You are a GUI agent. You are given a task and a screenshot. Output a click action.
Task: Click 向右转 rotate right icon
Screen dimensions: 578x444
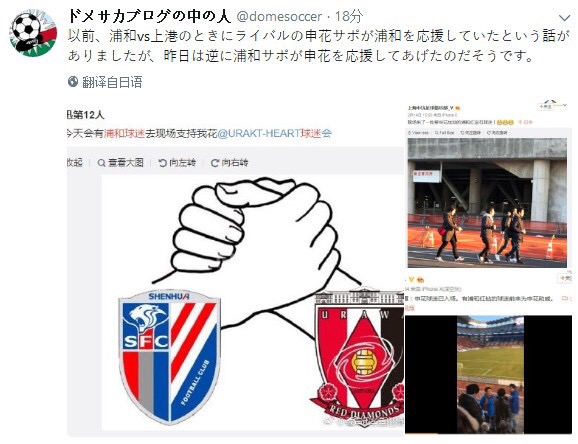pos(215,163)
